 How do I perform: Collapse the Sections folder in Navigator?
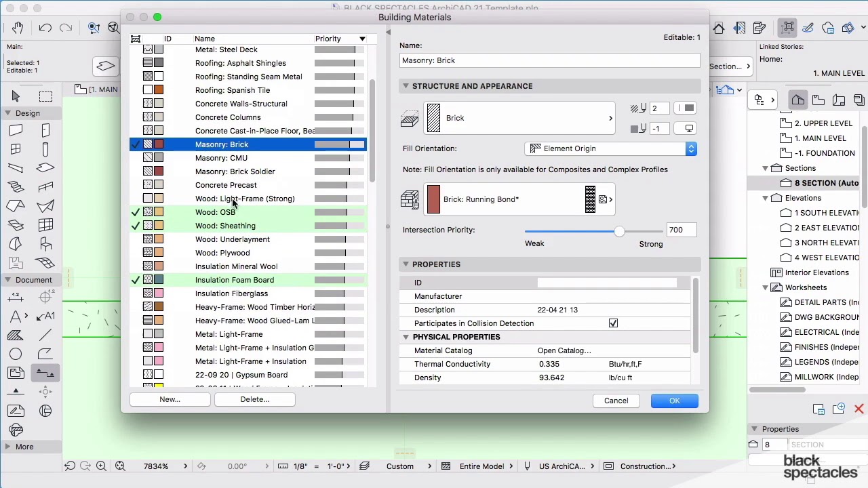pos(766,168)
